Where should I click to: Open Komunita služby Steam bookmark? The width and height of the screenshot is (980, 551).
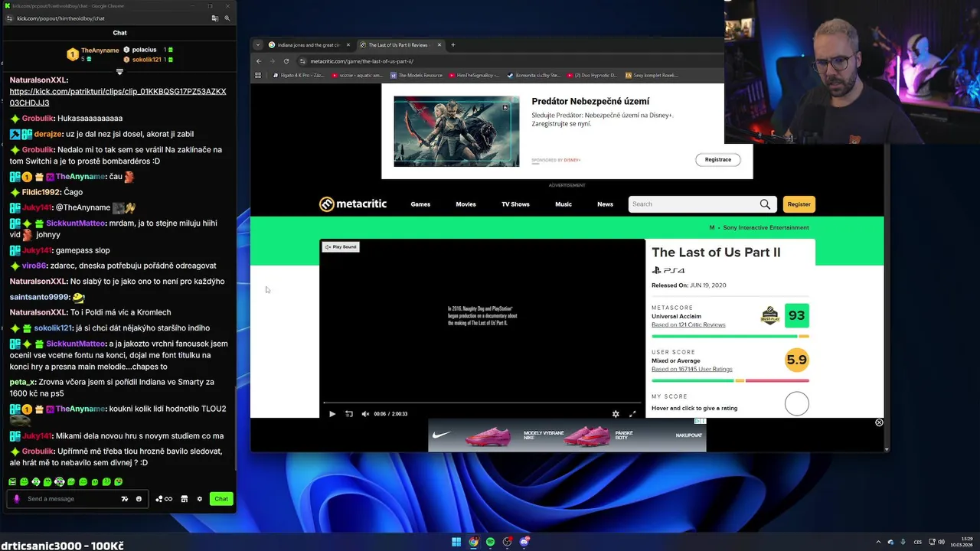pos(534,76)
